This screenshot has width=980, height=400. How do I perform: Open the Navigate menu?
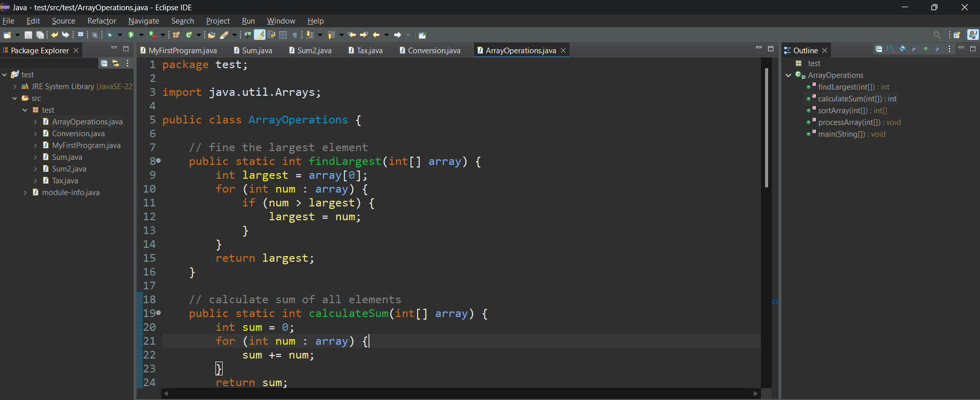[x=144, y=21]
